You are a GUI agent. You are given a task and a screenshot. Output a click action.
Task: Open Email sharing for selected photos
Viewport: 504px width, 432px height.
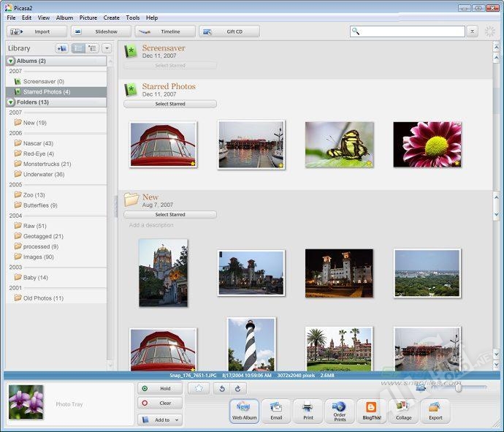[x=276, y=411]
